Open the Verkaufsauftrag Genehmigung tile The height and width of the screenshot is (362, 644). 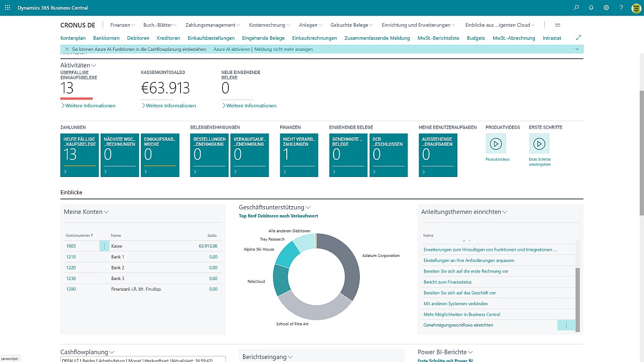[250, 155]
